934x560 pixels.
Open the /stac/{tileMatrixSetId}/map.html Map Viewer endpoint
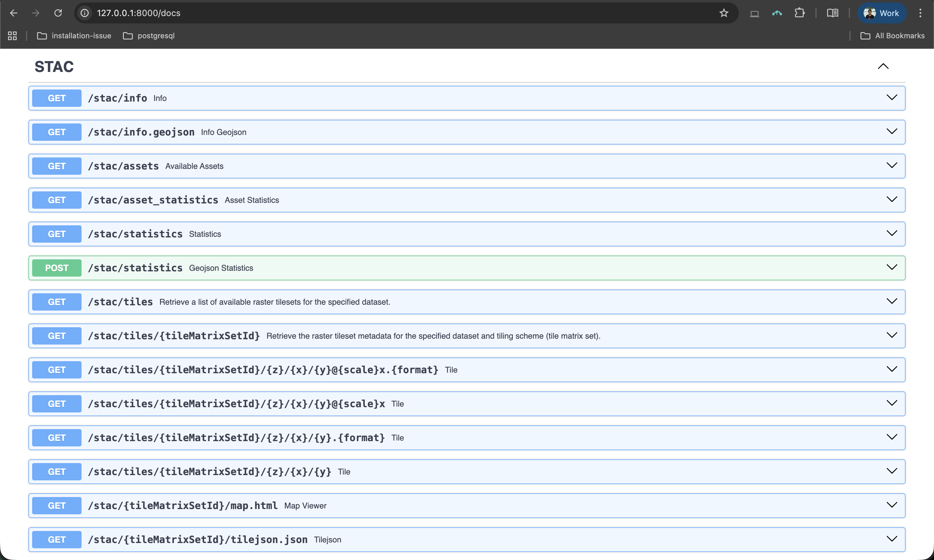click(467, 506)
